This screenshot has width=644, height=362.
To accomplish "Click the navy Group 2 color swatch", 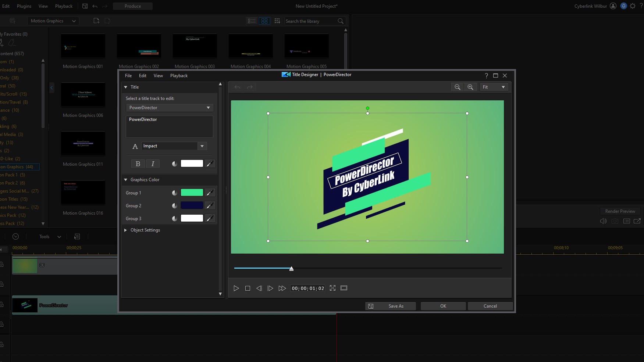I will 192,205.
